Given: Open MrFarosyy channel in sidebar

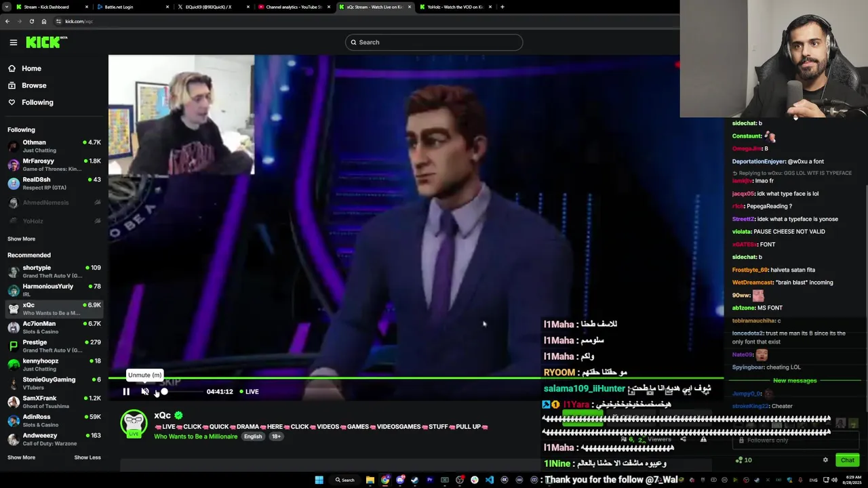Looking at the screenshot, I should coord(54,165).
